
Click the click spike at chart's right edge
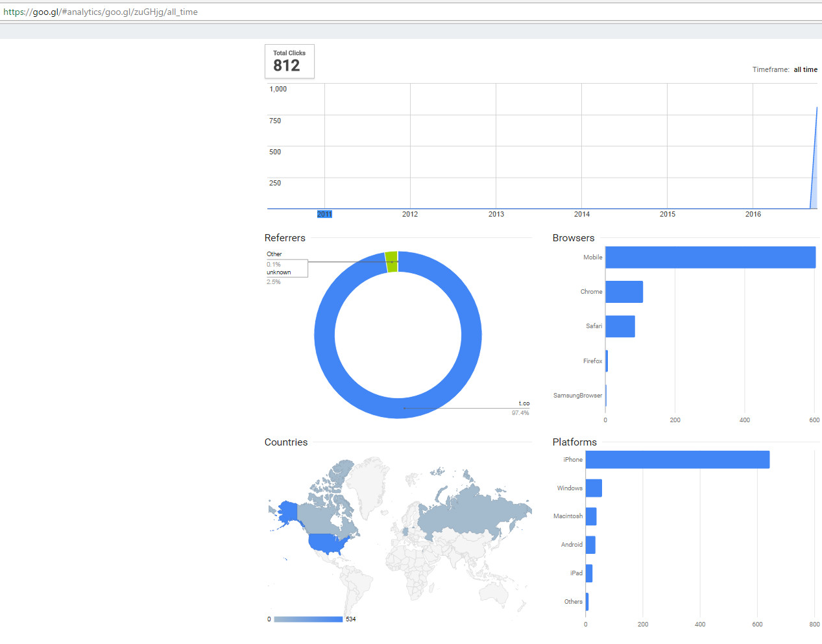point(814,162)
